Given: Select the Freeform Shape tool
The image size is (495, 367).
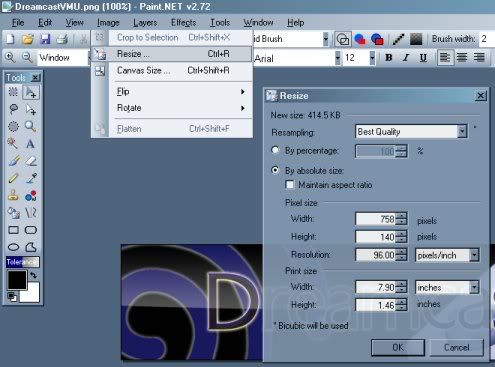Looking at the screenshot, I should pos(31,247).
